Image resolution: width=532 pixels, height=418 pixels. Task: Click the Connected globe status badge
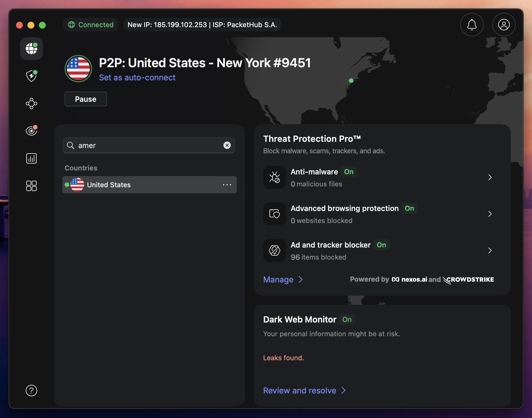click(90, 25)
